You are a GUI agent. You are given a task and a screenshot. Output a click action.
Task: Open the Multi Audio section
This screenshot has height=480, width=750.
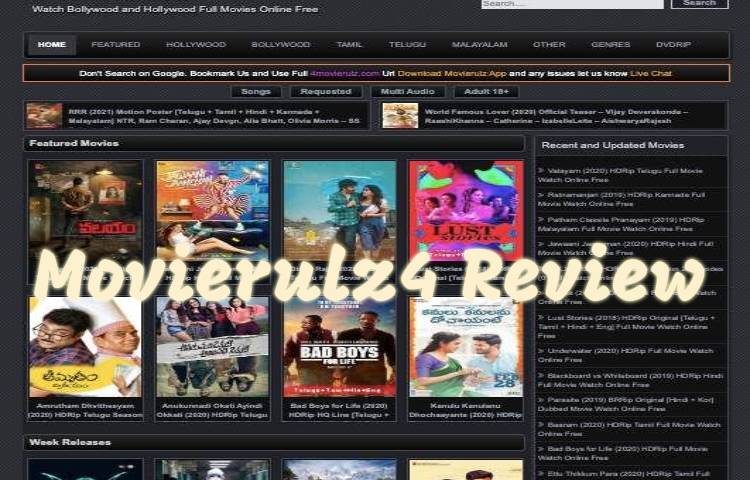[x=408, y=91]
